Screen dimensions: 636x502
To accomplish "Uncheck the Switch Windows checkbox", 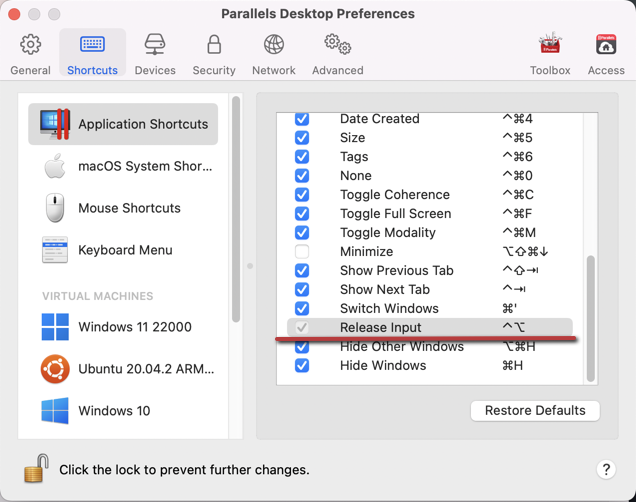I will [x=302, y=309].
